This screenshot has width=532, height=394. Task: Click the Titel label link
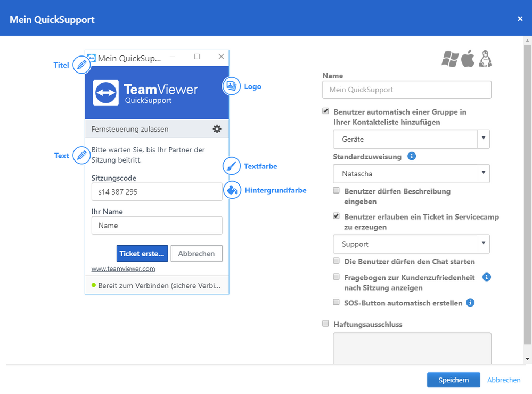[x=61, y=65]
